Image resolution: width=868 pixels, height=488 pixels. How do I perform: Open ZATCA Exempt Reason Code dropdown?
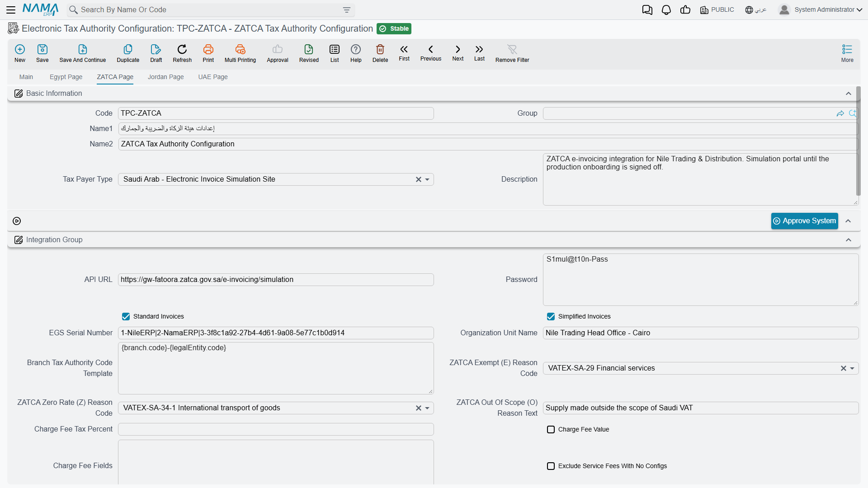coord(852,368)
